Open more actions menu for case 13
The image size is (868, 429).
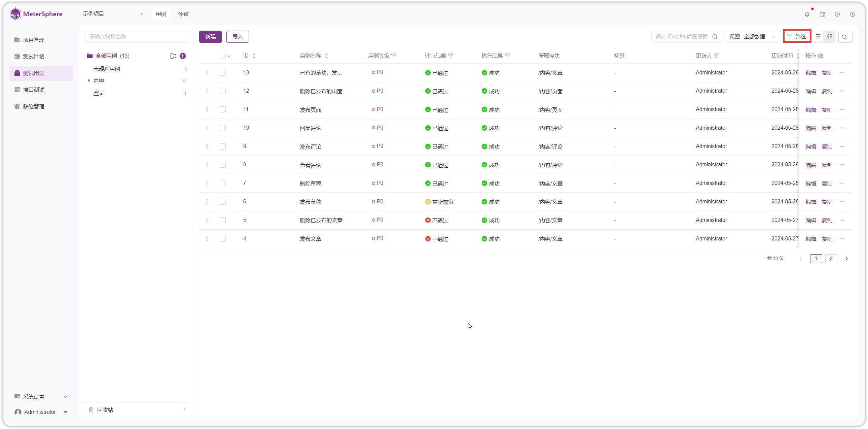[x=842, y=73]
